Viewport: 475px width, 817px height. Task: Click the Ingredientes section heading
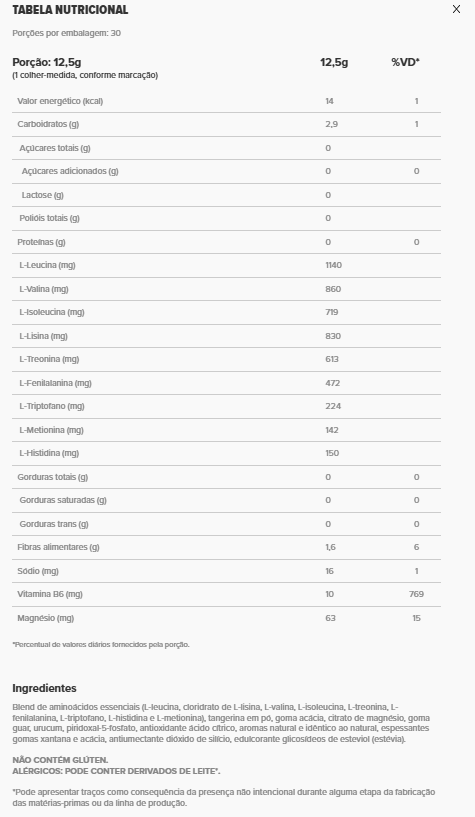44,688
